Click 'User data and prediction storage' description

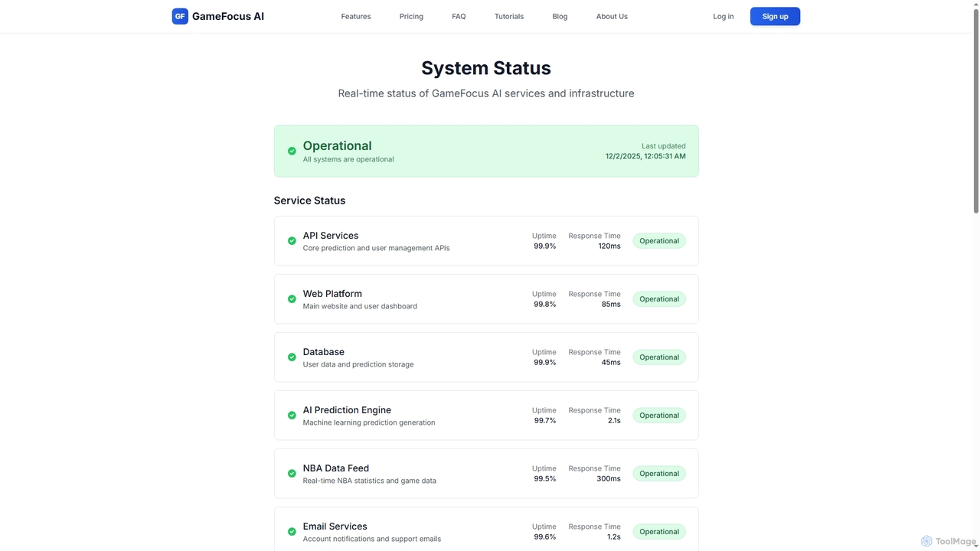(x=358, y=364)
